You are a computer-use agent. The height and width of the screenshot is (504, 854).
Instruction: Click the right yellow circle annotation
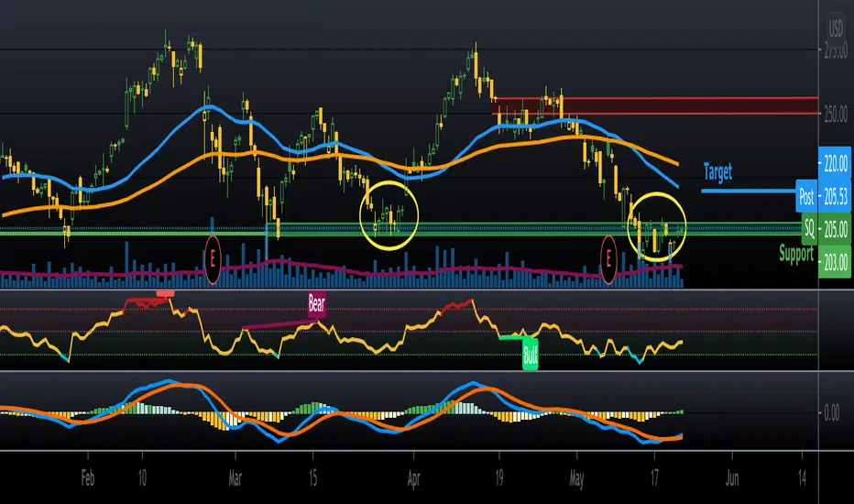click(657, 226)
